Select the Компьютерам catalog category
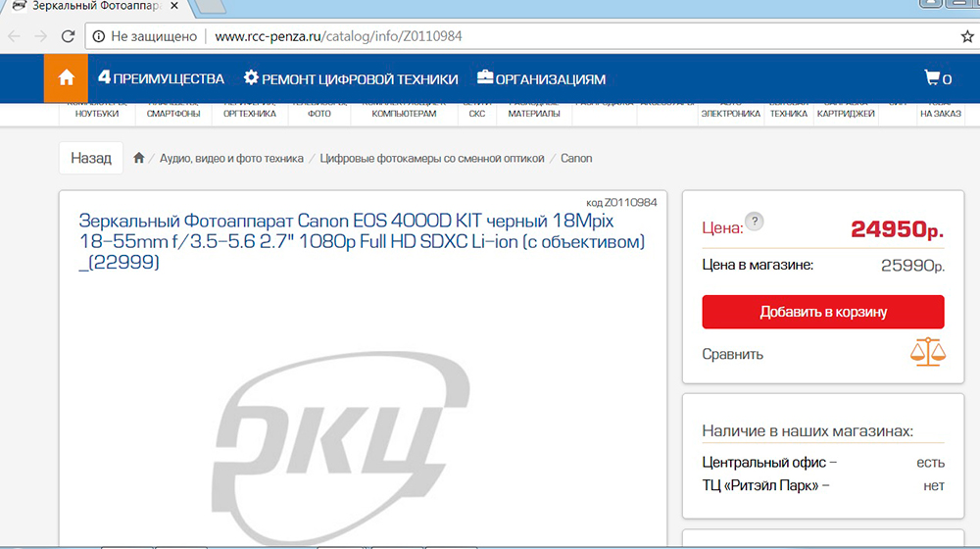 (x=404, y=113)
